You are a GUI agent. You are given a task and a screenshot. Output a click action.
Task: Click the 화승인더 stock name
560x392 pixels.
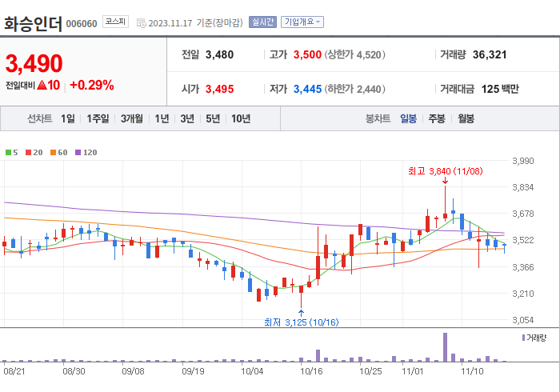33,24
